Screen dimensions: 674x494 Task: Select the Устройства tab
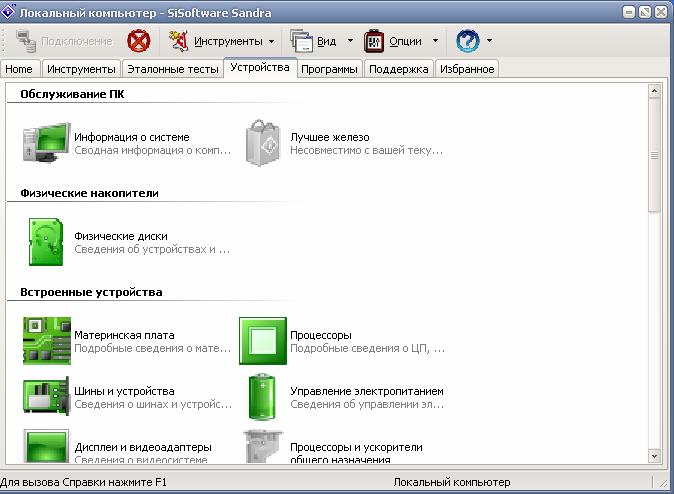coord(260,68)
